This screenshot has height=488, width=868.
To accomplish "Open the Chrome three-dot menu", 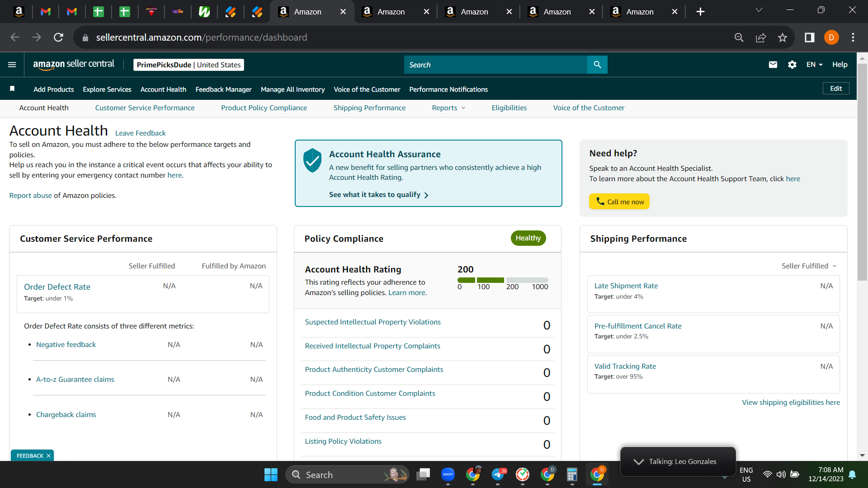I will tap(853, 38).
